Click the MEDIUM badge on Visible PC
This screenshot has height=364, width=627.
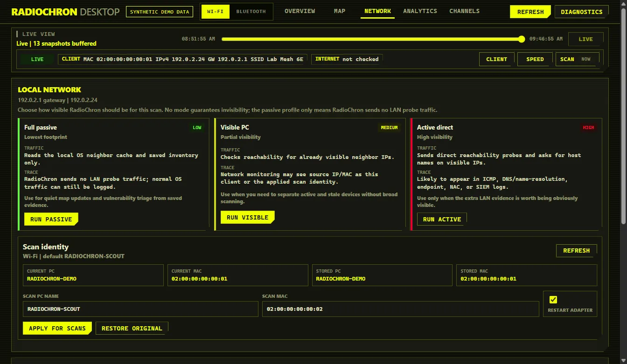(x=389, y=128)
